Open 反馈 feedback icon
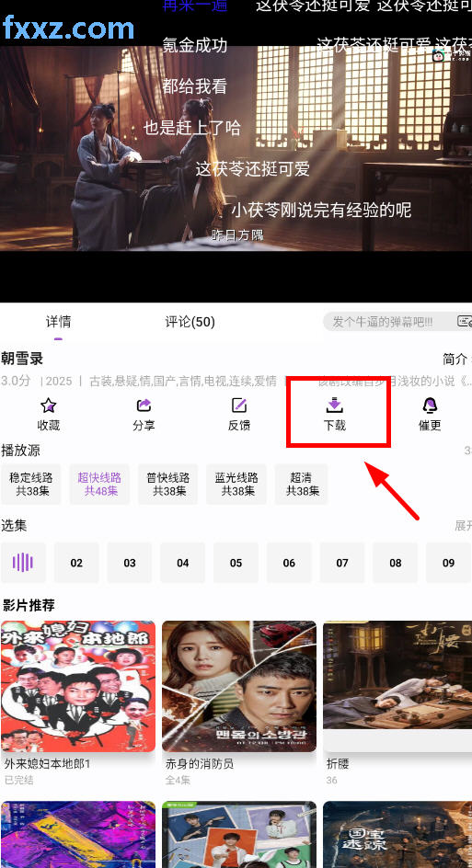 point(239,405)
